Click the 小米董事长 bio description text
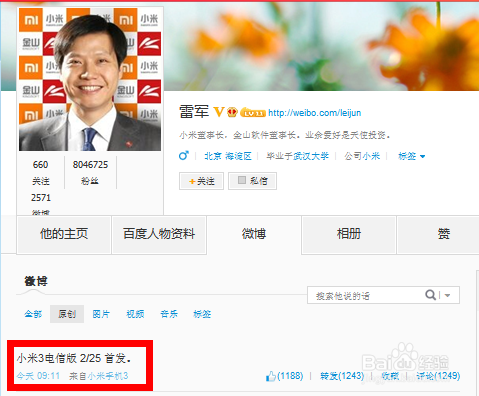479x396 pixels. pyautogui.click(x=285, y=135)
